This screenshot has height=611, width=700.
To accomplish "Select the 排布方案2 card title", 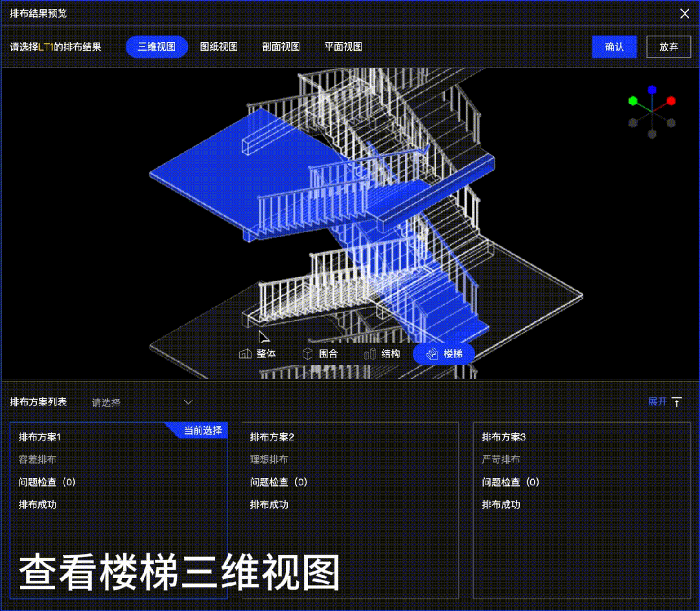I will [272, 437].
